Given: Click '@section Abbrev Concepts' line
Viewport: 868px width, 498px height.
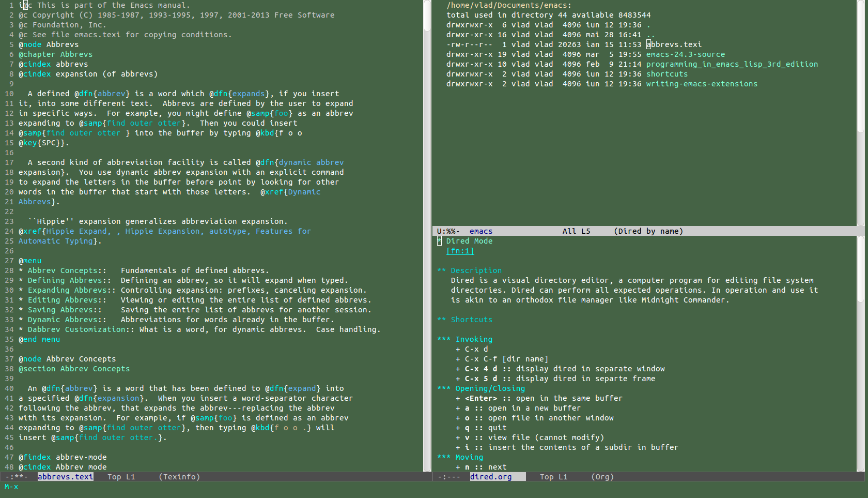Looking at the screenshot, I should (x=74, y=369).
